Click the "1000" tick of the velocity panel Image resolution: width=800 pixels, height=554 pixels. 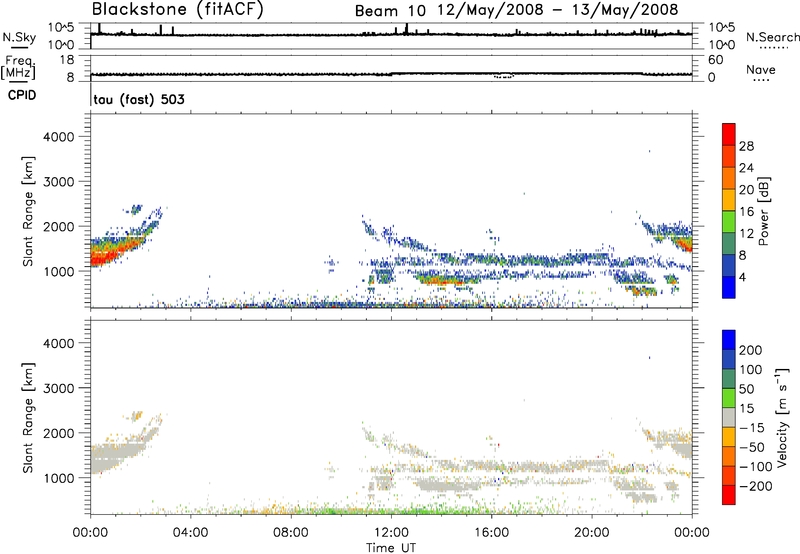[59, 478]
